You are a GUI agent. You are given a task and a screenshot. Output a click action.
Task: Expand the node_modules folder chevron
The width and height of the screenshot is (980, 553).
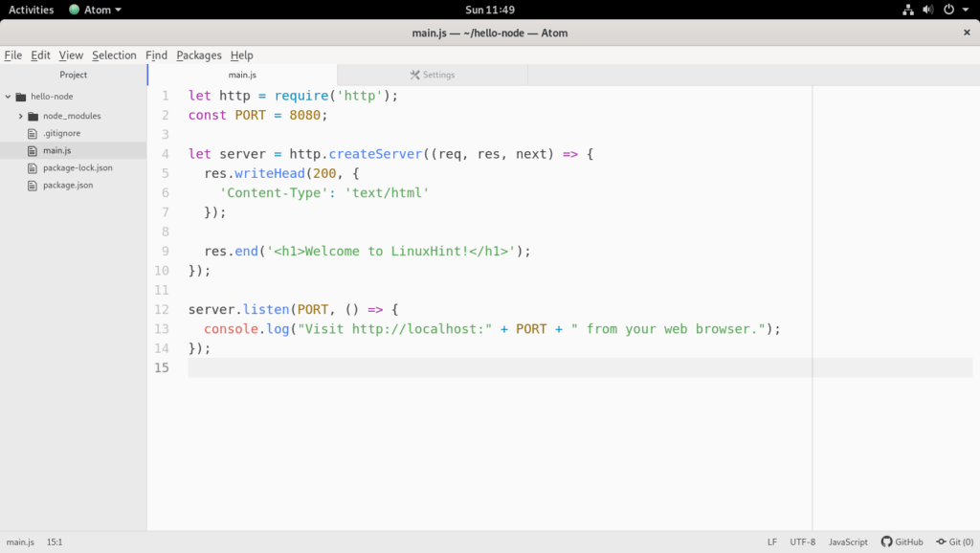click(x=20, y=116)
